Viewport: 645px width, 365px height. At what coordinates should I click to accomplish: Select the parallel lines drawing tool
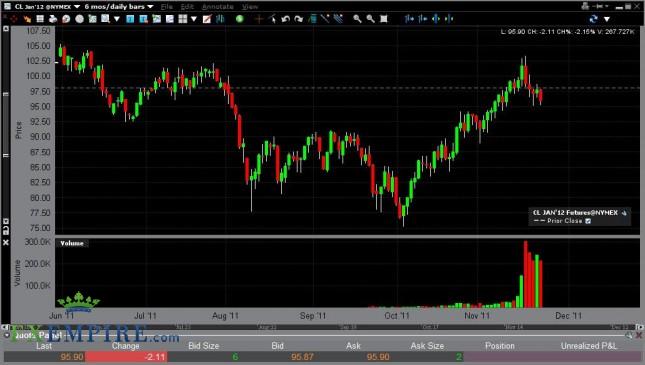pyautogui.click(x=338, y=19)
